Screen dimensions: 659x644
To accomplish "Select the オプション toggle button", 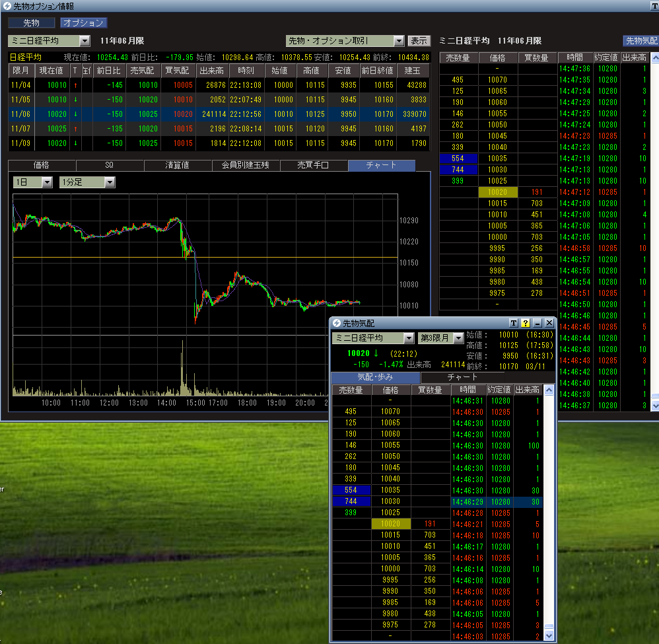I will pyautogui.click(x=83, y=23).
